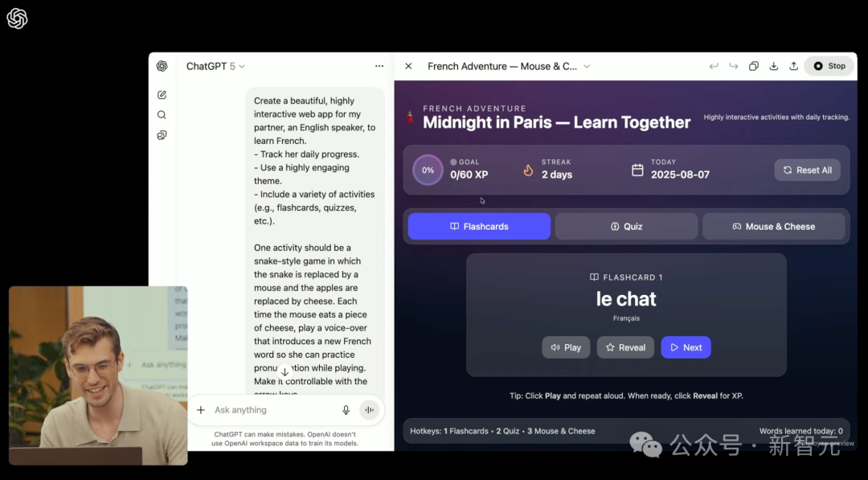Close the French Adventure canvas panel
Screen dimensions: 868x480
tap(408, 66)
